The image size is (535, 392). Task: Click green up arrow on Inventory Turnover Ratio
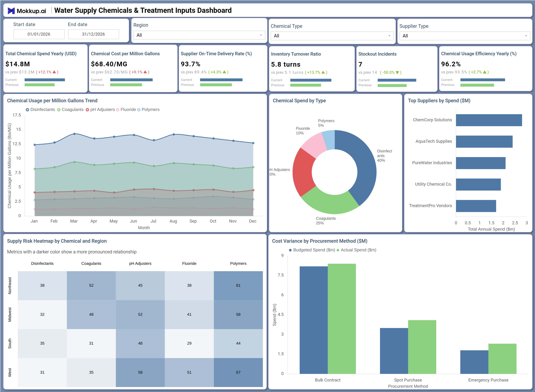click(323, 72)
